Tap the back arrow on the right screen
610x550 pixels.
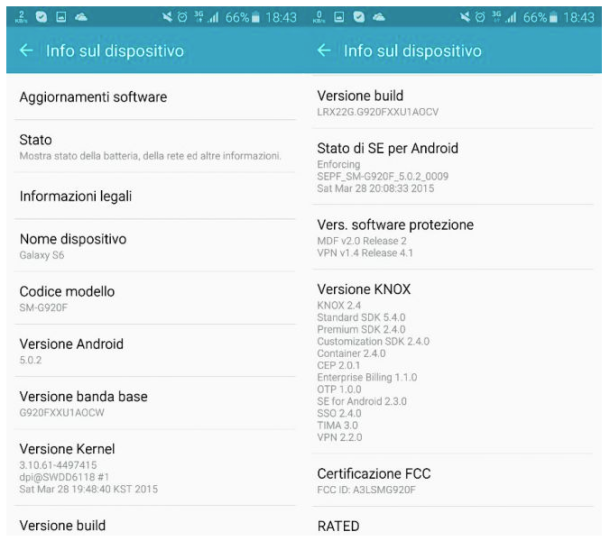pos(323,50)
